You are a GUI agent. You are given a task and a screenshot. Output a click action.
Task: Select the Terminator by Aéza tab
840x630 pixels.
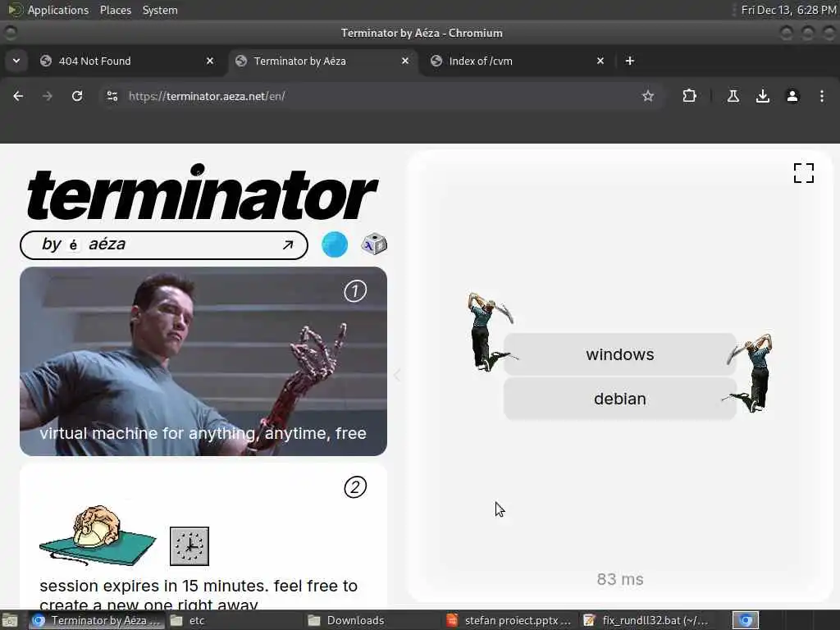(323, 61)
